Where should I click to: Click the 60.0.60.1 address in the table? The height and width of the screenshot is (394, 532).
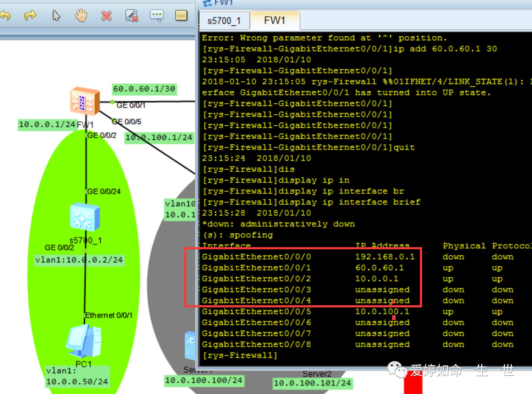click(379, 268)
